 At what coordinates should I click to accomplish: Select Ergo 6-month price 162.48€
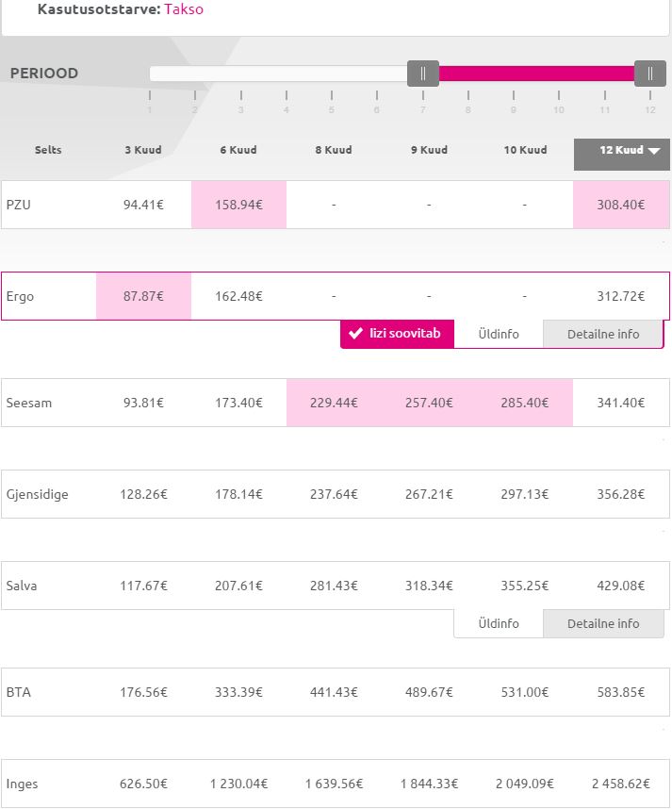[x=238, y=296]
